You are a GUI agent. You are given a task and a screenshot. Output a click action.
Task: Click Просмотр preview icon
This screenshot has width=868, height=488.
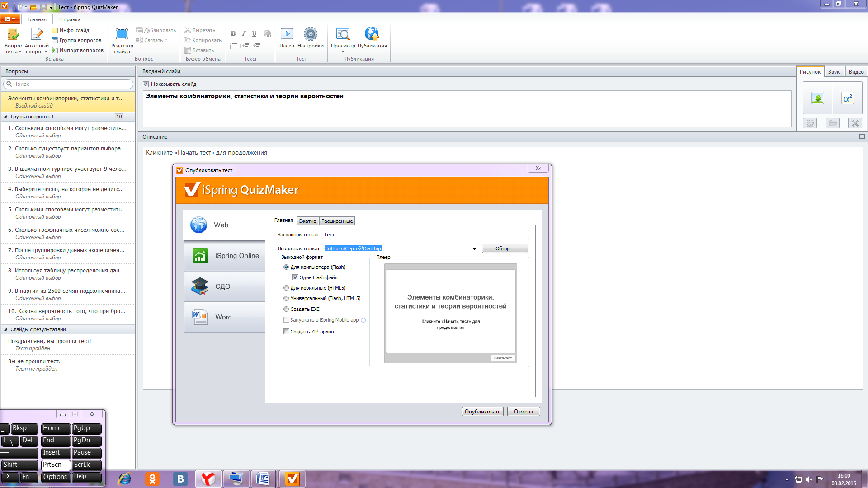[343, 35]
